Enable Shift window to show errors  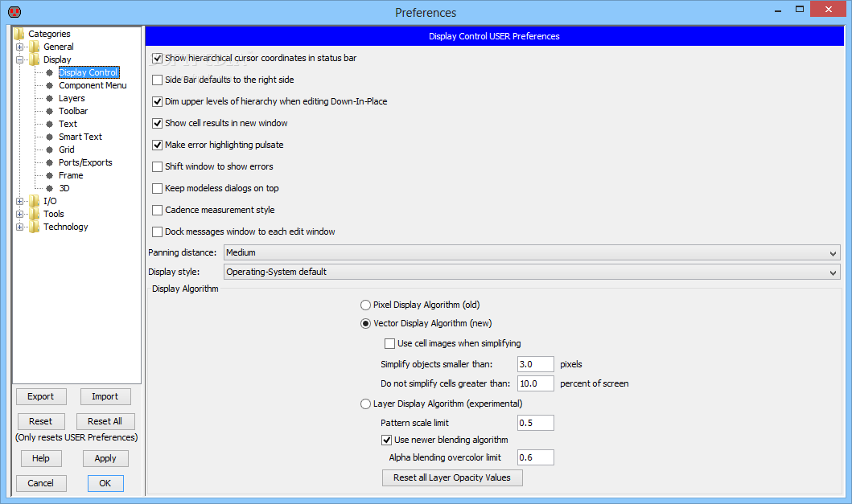(x=157, y=166)
